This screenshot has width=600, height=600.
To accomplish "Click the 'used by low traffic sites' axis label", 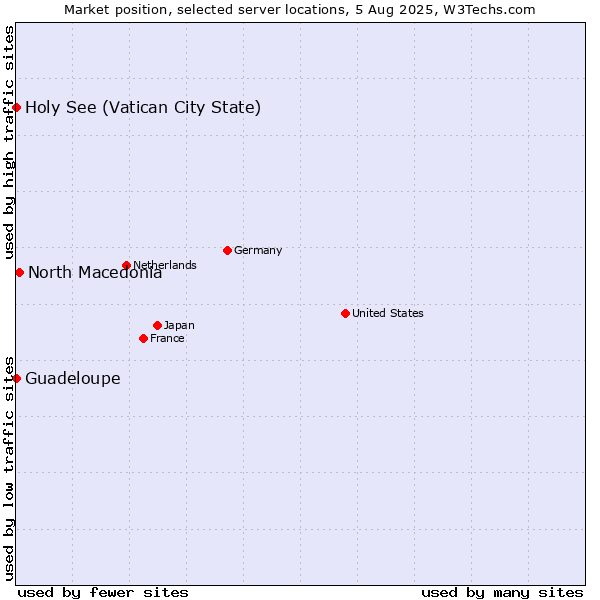I will (x=9, y=469).
